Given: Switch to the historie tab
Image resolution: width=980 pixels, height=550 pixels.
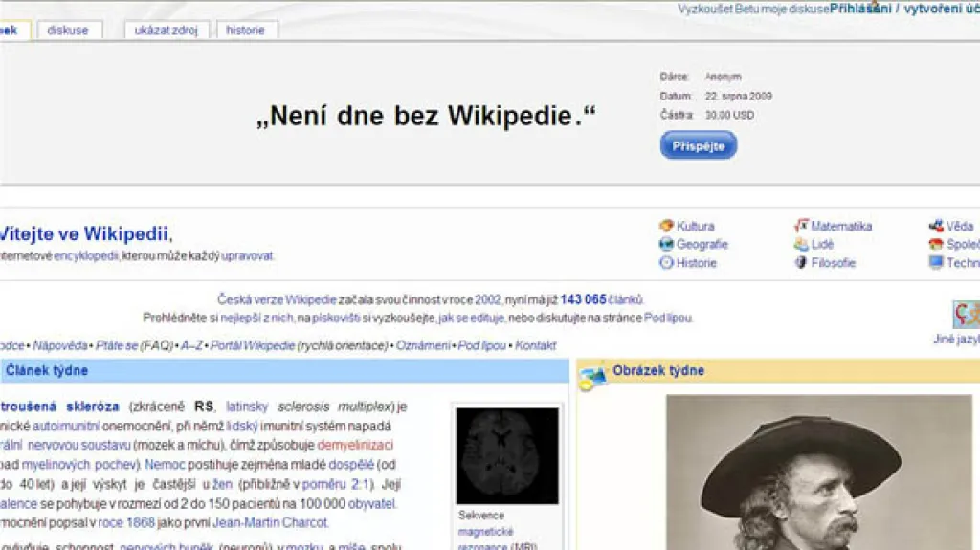Looking at the screenshot, I should pyautogui.click(x=246, y=30).
